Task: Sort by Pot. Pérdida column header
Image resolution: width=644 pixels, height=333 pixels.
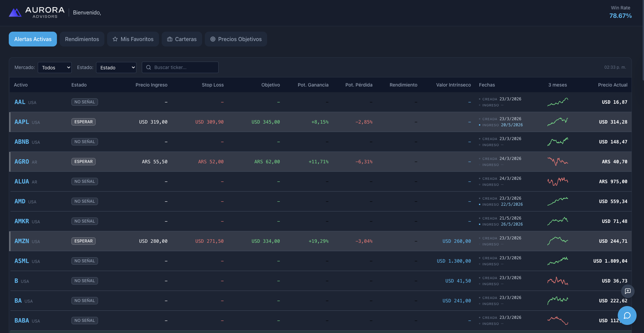Action: click(359, 85)
